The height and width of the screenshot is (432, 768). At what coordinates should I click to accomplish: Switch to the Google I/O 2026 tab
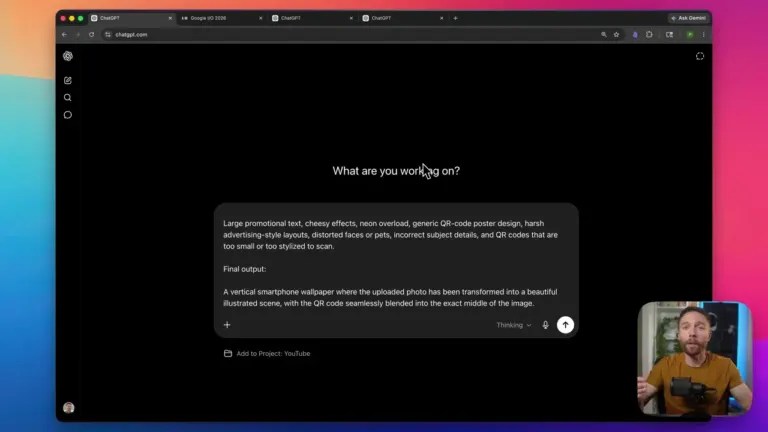pos(220,18)
